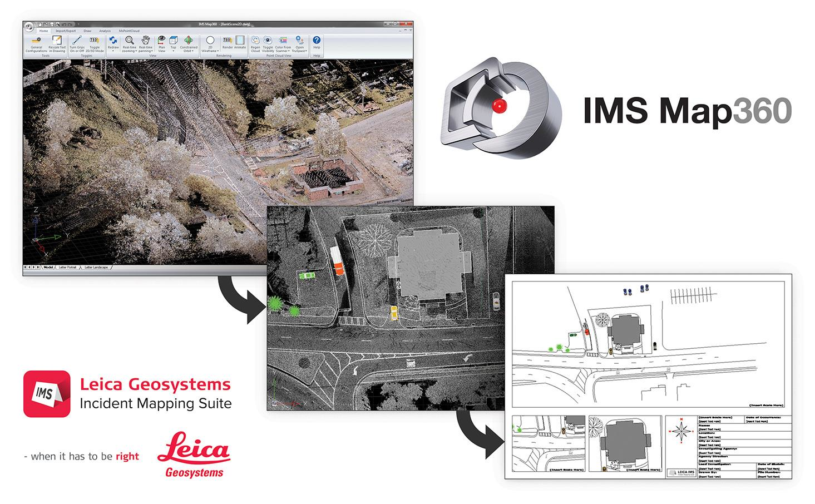Toggle Grips On or Off
This screenshot has width=815, height=504.
click(77, 40)
